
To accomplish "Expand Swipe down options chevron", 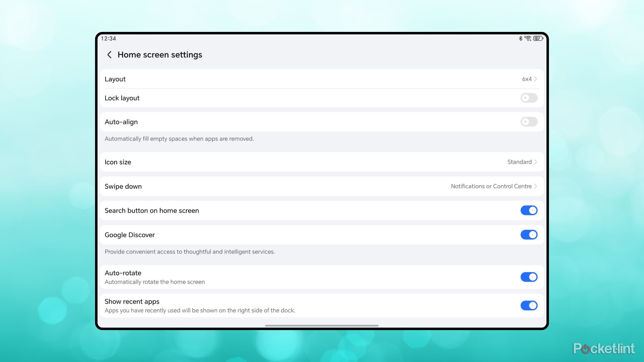I will click(x=535, y=186).
